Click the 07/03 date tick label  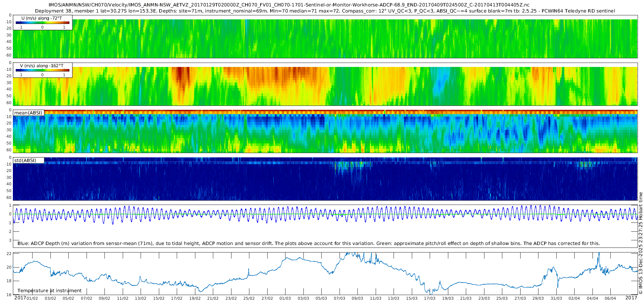340,298
